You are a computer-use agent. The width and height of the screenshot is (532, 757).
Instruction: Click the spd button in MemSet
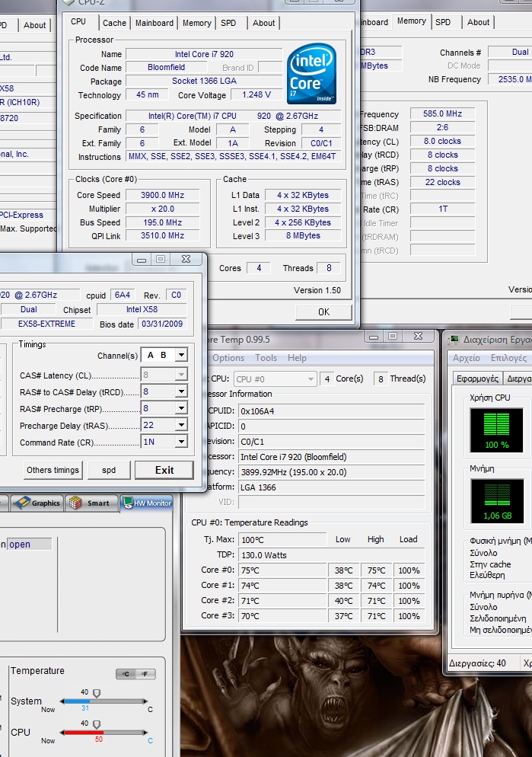[109, 470]
